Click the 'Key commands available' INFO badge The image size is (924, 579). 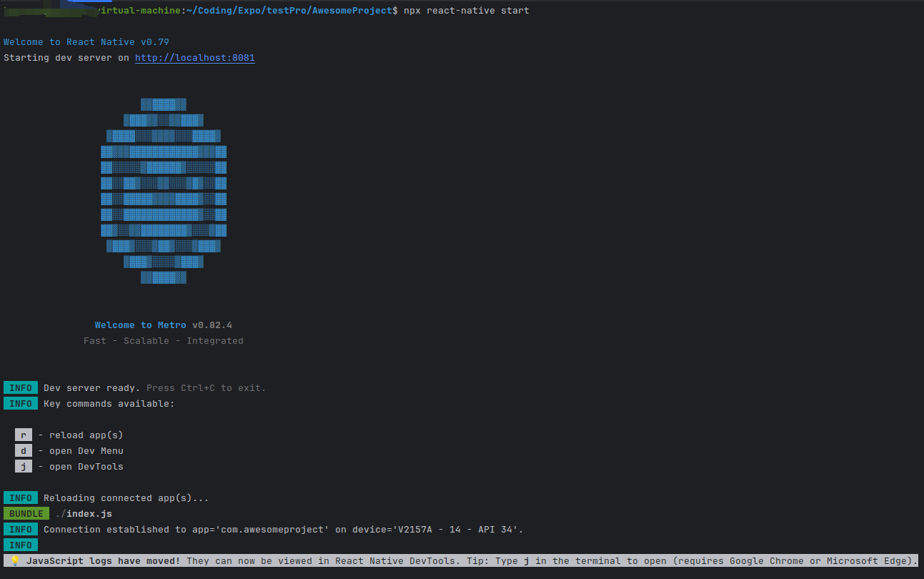20,403
